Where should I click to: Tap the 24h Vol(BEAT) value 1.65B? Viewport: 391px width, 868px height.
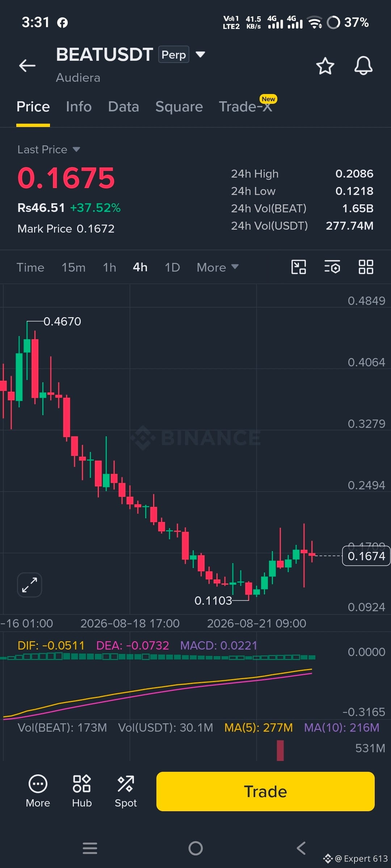[x=358, y=208]
